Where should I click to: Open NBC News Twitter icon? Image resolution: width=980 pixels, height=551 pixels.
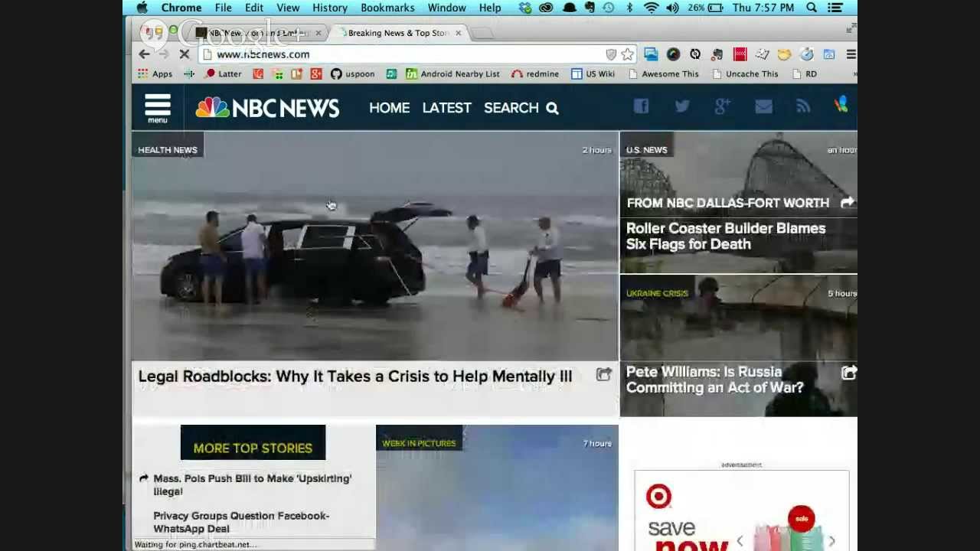pyautogui.click(x=681, y=106)
